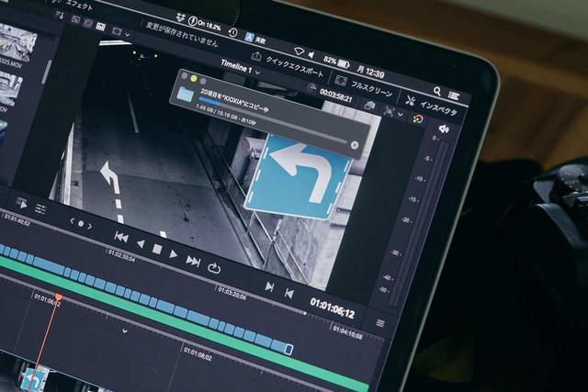Click the upper media pool clip thumbnail

click(17, 43)
